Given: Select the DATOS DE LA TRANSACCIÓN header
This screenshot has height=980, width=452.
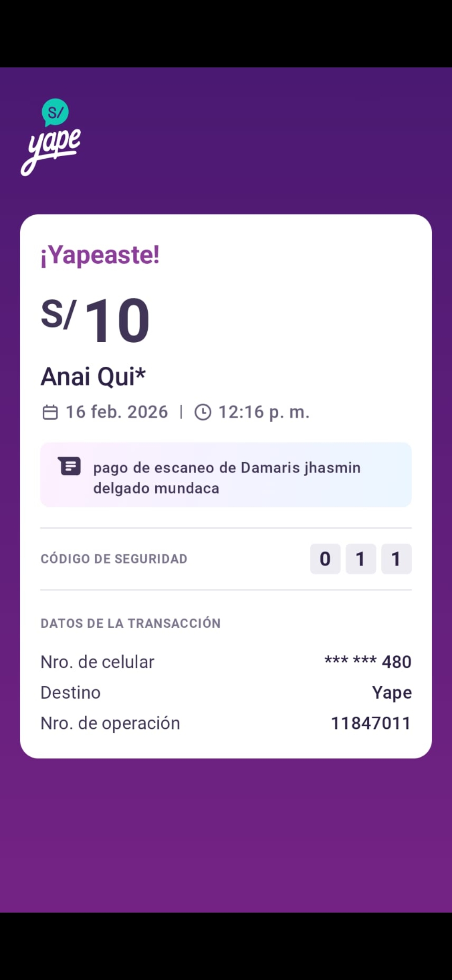Looking at the screenshot, I should coord(130,623).
